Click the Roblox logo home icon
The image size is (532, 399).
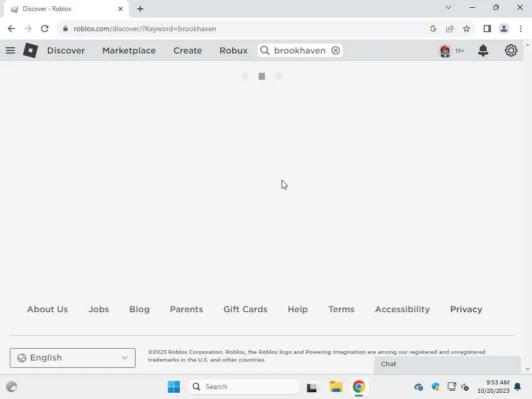(x=31, y=50)
